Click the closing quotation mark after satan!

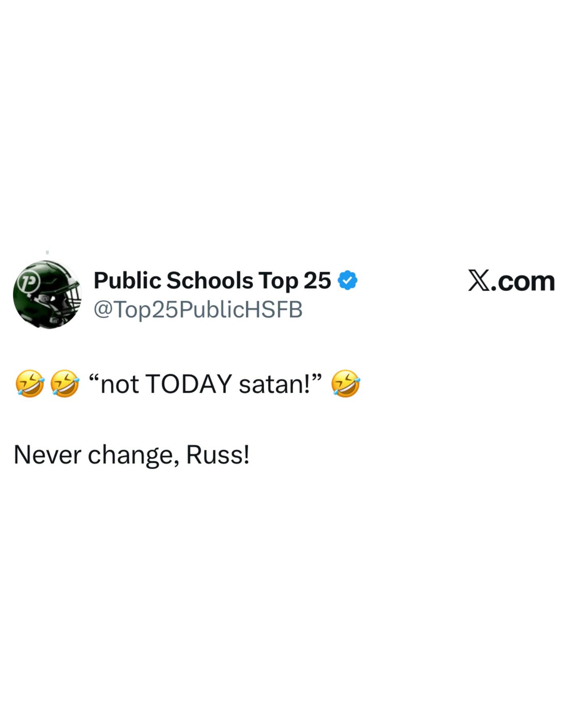tap(317, 378)
